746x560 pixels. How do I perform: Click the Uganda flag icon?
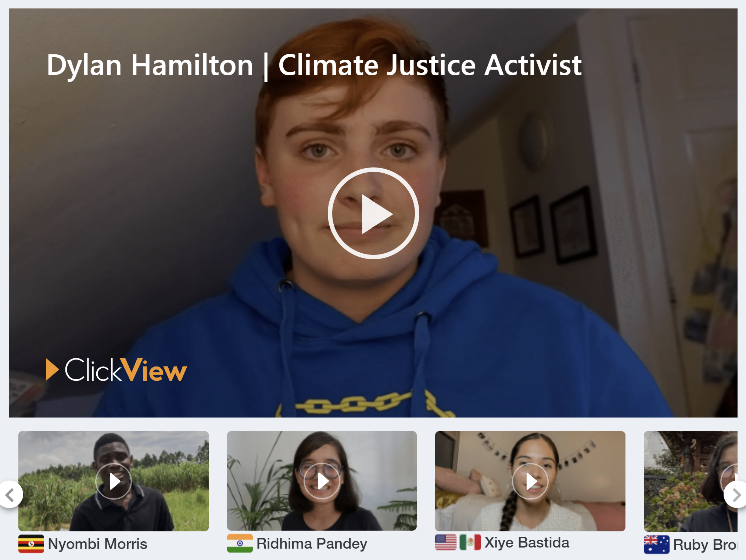tap(31, 544)
